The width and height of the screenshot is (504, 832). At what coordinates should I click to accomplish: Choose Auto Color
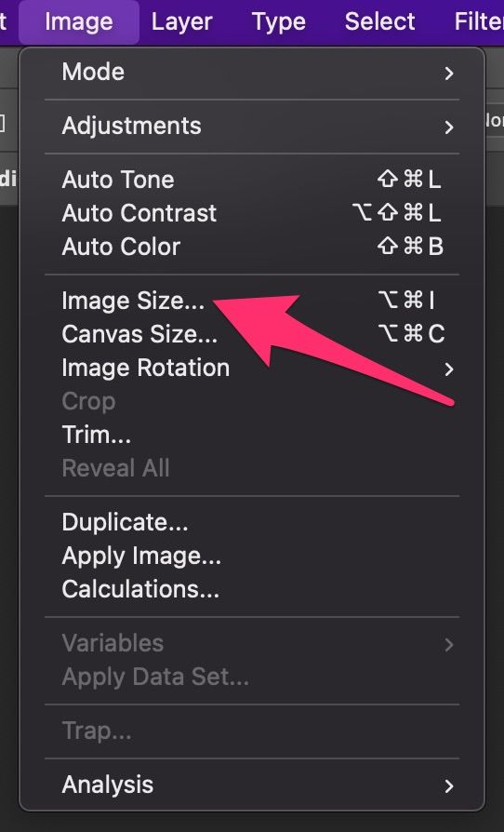pos(252,247)
